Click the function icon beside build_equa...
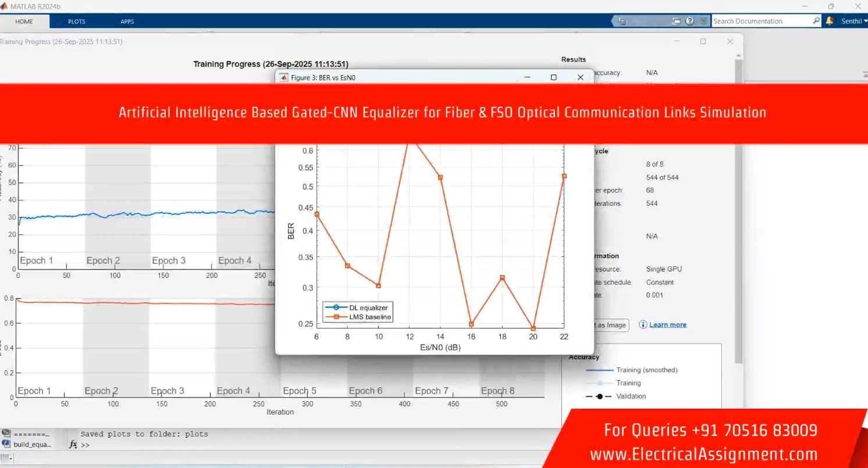 click(x=6, y=444)
